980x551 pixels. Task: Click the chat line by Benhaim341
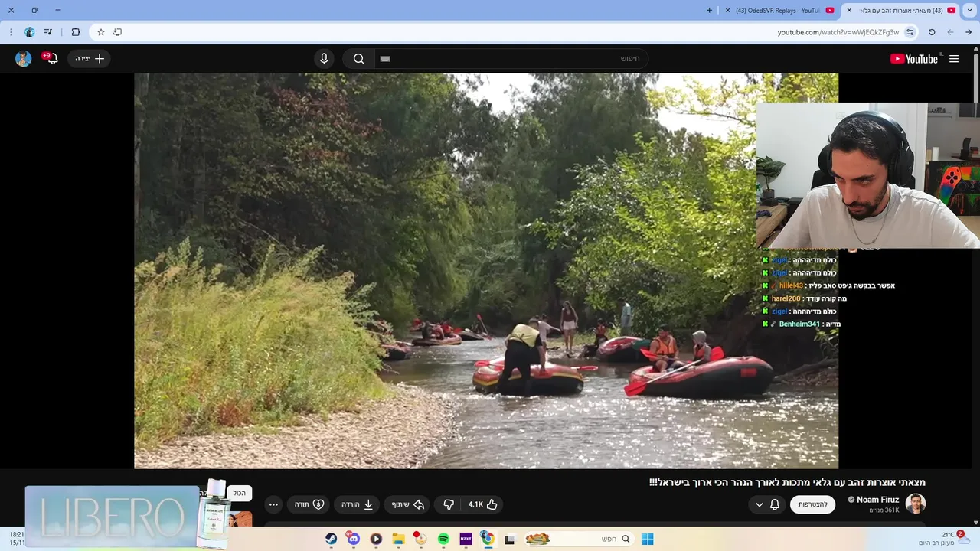800,324
